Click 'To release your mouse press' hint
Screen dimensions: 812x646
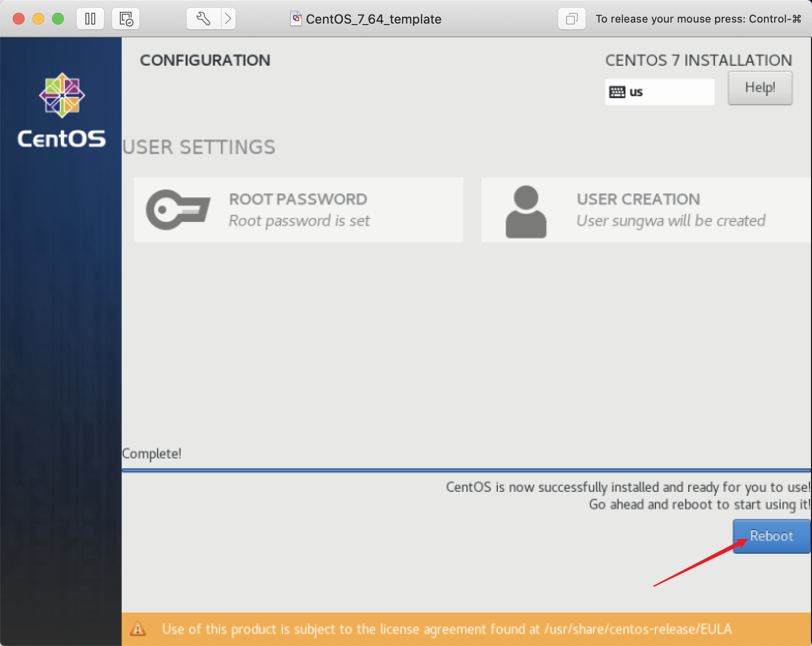pyautogui.click(x=699, y=19)
